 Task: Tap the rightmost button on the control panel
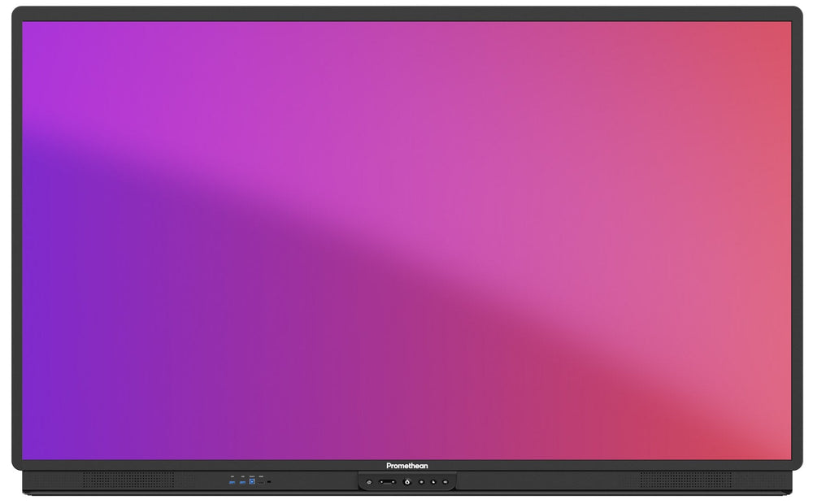pyautogui.click(x=446, y=482)
